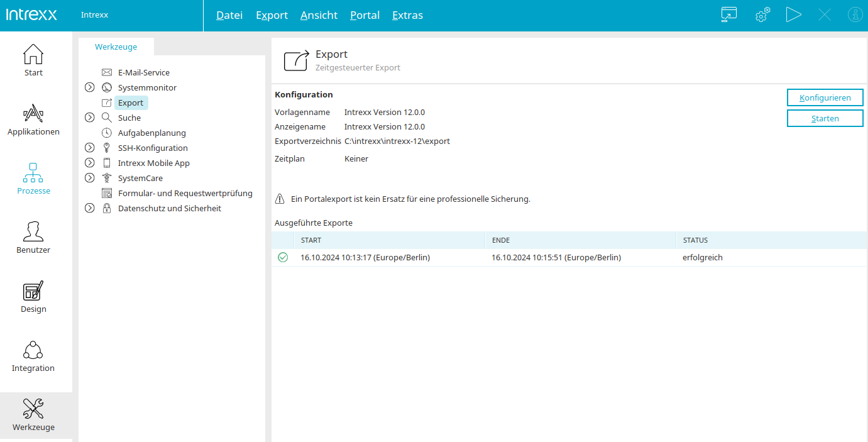Screen dimensions: 868x442
Task: Expand the Suche tree node
Action: pyautogui.click(x=90, y=118)
